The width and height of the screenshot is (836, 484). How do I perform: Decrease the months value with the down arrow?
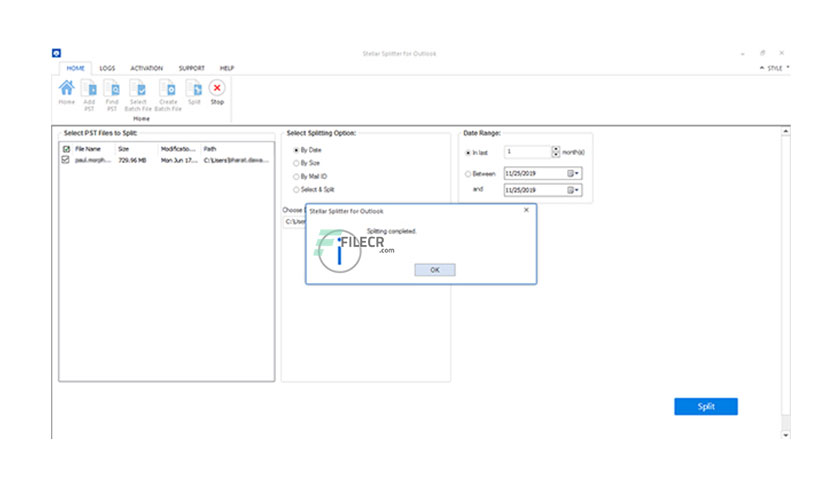(x=556, y=155)
